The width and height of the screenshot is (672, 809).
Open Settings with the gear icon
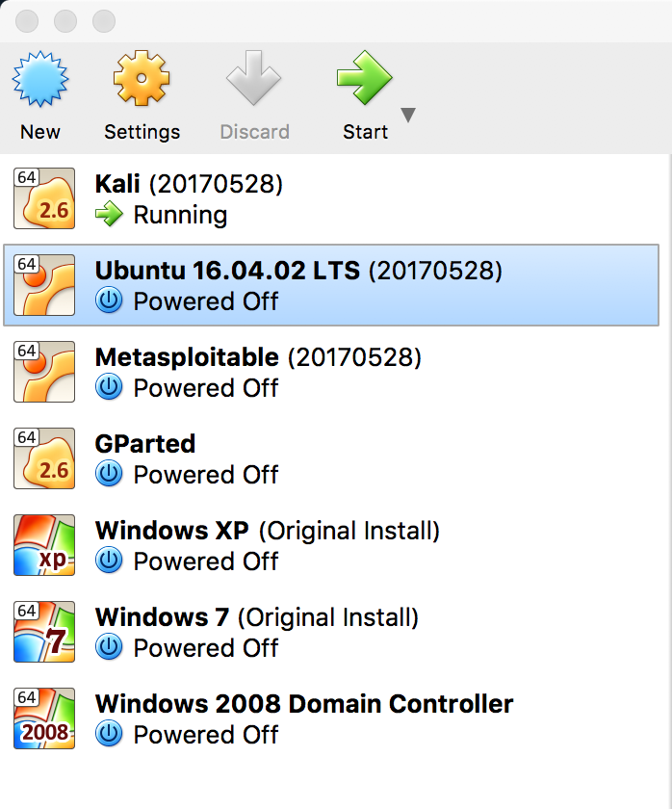(142, 78)
